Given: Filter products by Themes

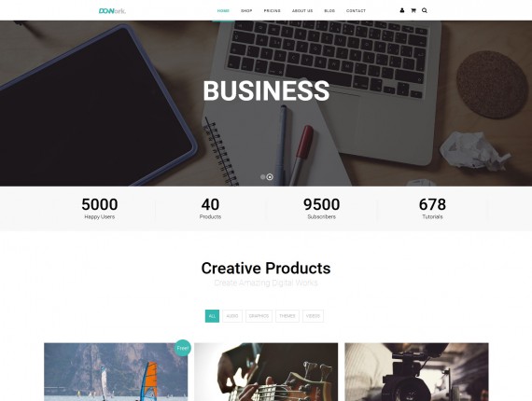Looking at the screenshot, I should [287, 316].
